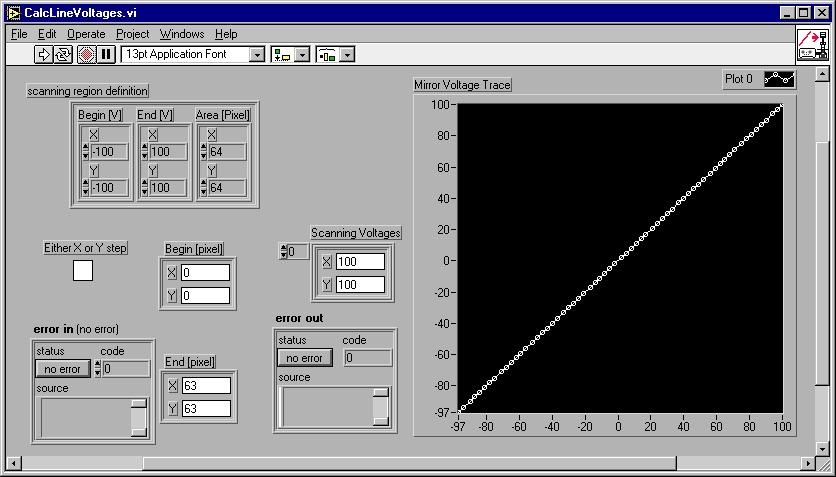The image size is (836, 477).
Task: Click the VI icon in top-right corner
Action: point(812,45)
